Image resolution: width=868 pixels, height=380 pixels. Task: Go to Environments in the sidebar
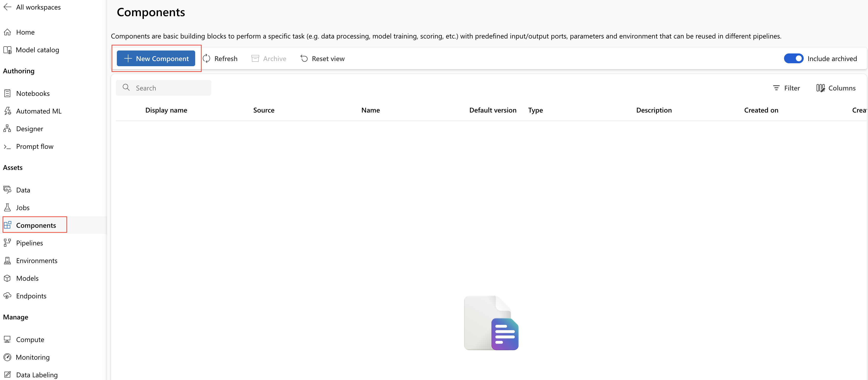pos(36,261)
